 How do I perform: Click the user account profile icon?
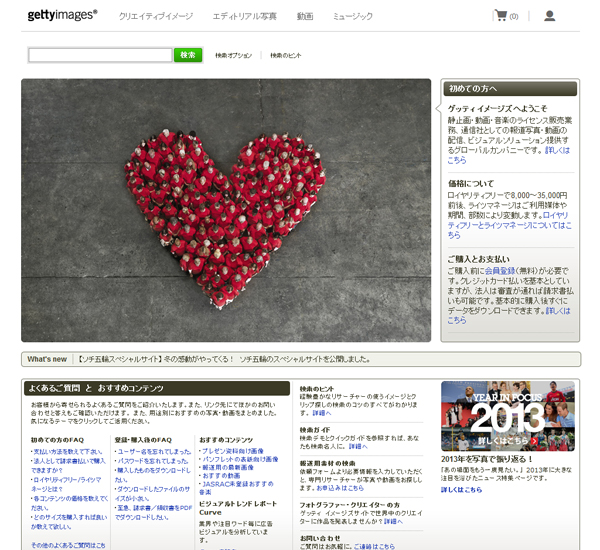pyautogui.click(x=549, y=16)
